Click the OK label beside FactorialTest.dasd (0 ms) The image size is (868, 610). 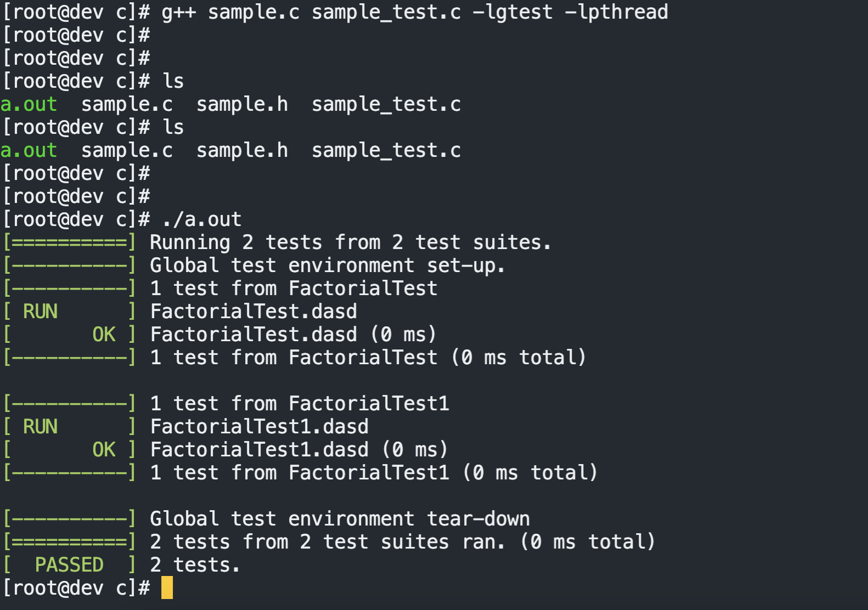tap(104, 335)
